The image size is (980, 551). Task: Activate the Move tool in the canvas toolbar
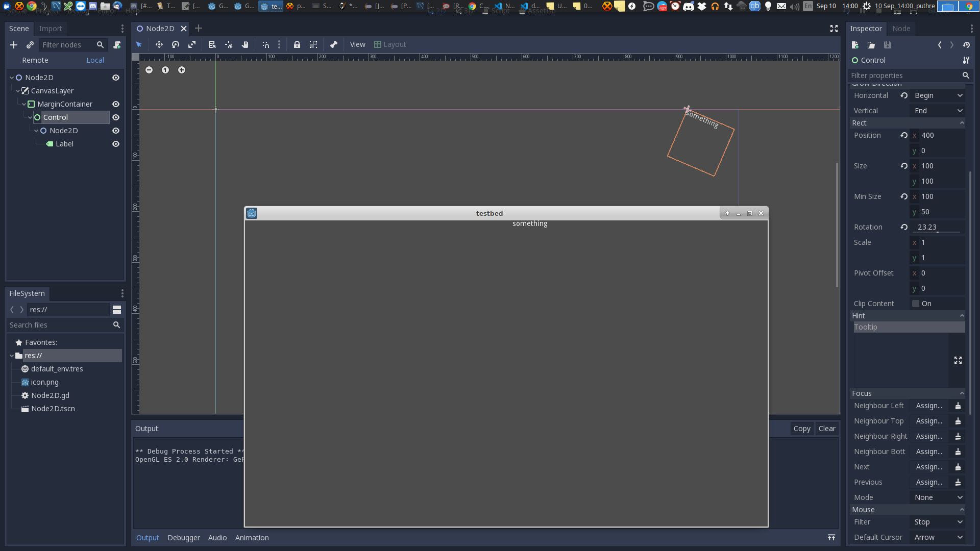(x=159, y=44)
